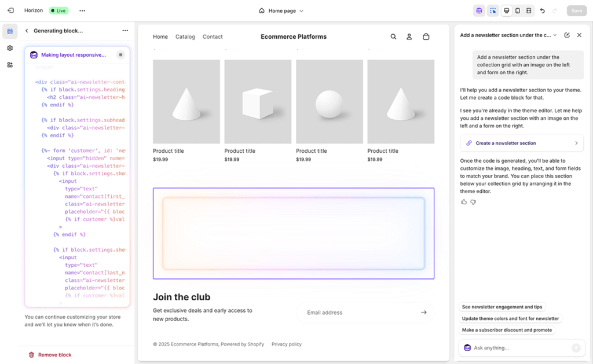Stop the block generation in progress

(x=120, y=55)
